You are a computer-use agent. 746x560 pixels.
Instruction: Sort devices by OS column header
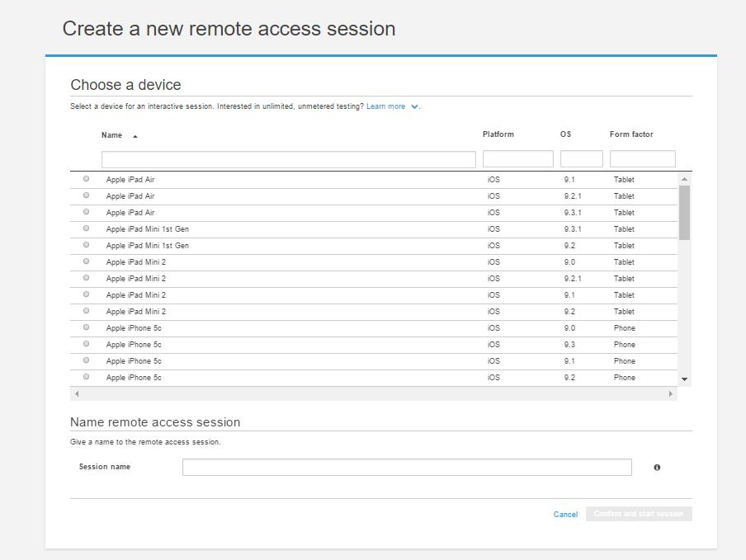(565, 134)
